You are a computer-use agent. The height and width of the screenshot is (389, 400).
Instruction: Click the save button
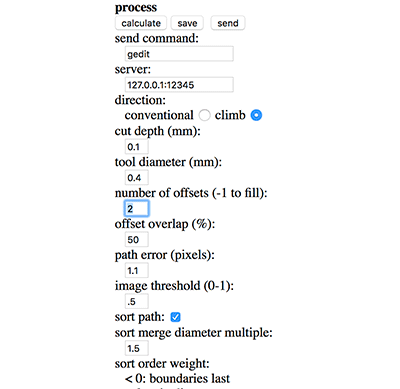tap(187, 23)
